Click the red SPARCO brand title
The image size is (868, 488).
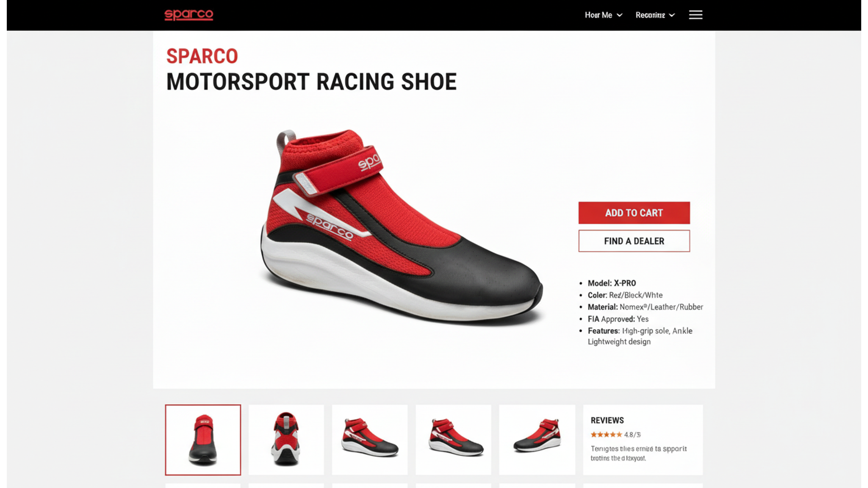coord(202,56)
